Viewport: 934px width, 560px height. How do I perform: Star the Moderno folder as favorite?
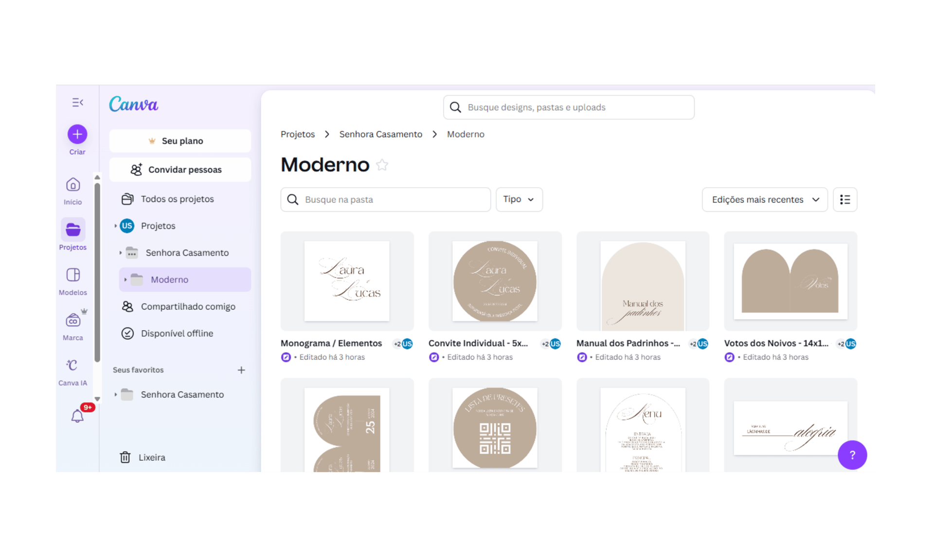(382, 165)
